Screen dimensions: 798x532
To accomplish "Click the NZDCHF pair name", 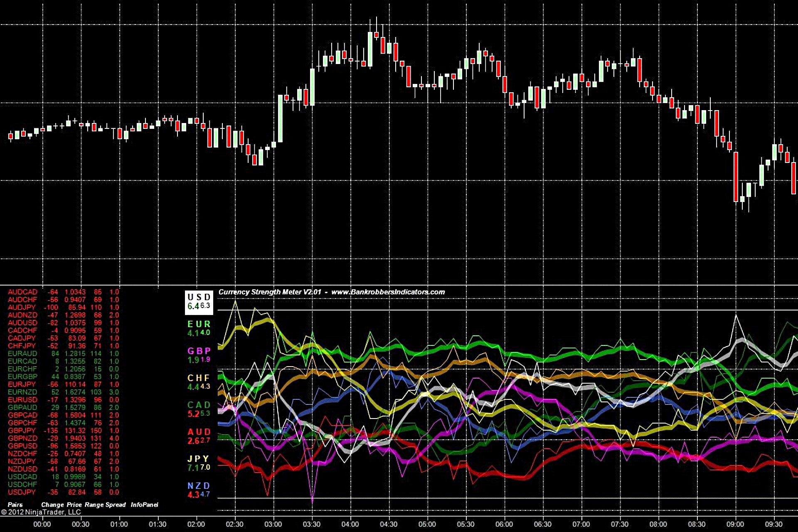I will coord(22,453).
